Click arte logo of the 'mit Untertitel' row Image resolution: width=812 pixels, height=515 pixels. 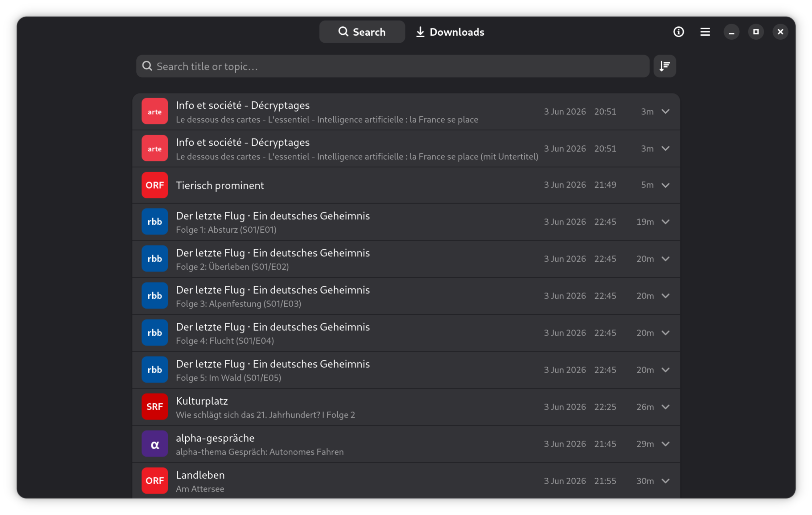click(x=155, y=148)
